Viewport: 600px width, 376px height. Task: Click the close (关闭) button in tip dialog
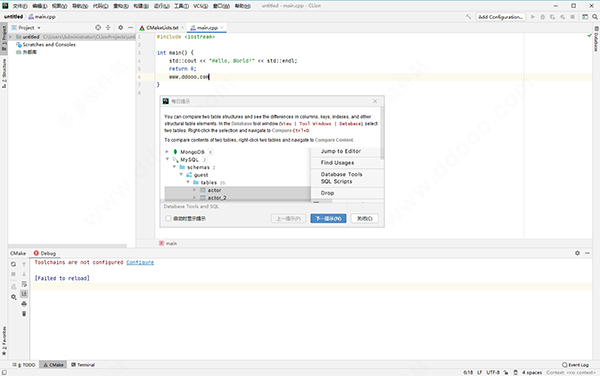click(365, 218)
